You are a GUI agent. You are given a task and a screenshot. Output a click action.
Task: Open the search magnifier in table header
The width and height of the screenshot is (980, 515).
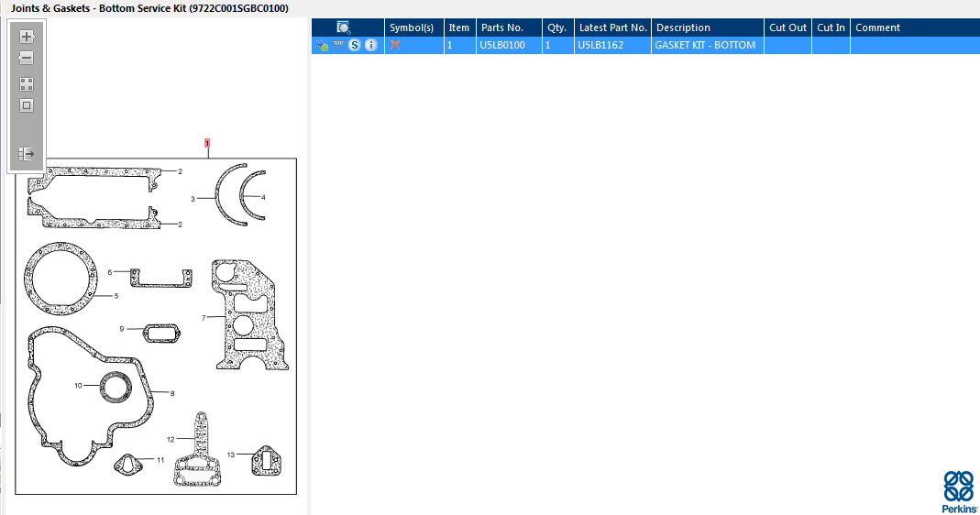343,27
